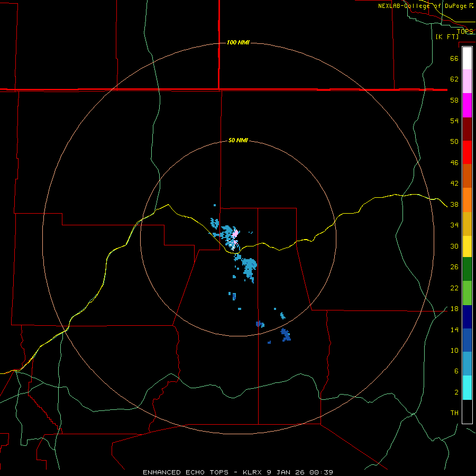Click the yellow legend swatch
Viewport: 476px width, 476px height.
467,246
